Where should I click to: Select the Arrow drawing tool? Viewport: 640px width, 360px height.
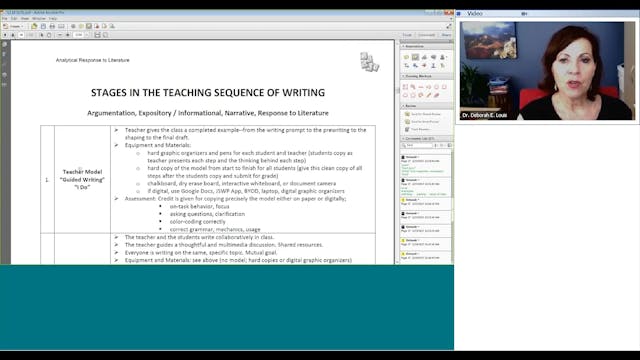429,87
